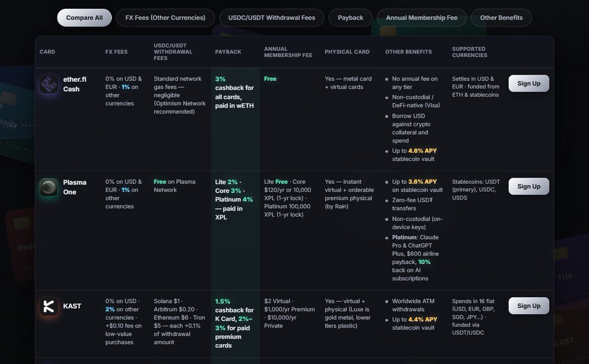
Task: Click 'Stablecoins: USDT (primary)' currencies cell
Action: pyautogui.click(x=476, y=190)
